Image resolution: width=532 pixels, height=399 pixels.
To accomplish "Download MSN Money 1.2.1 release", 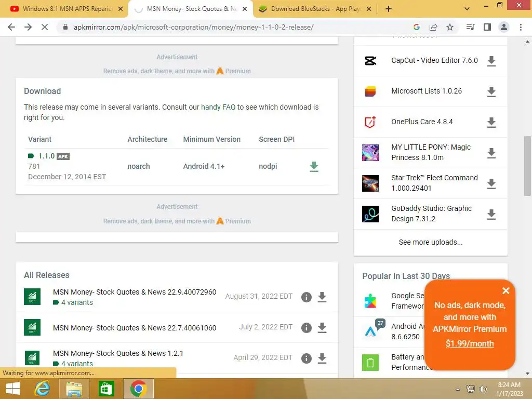I will (x=322, y=358).
